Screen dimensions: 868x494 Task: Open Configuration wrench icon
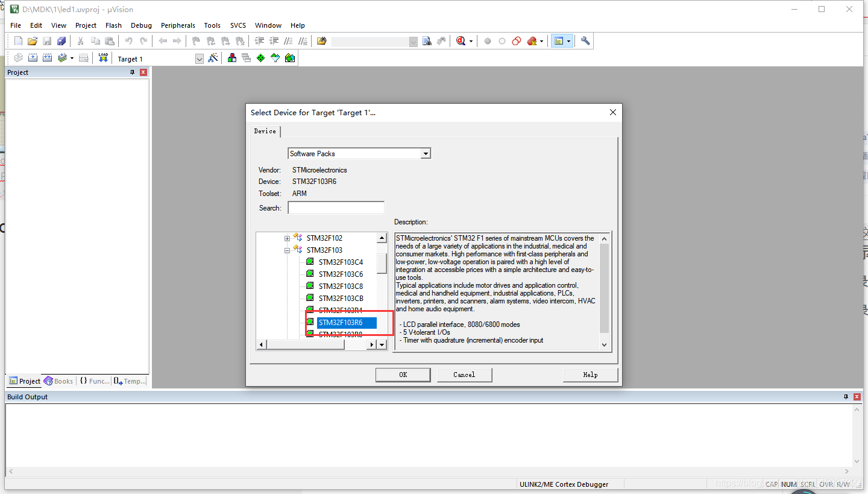(585, 41)
